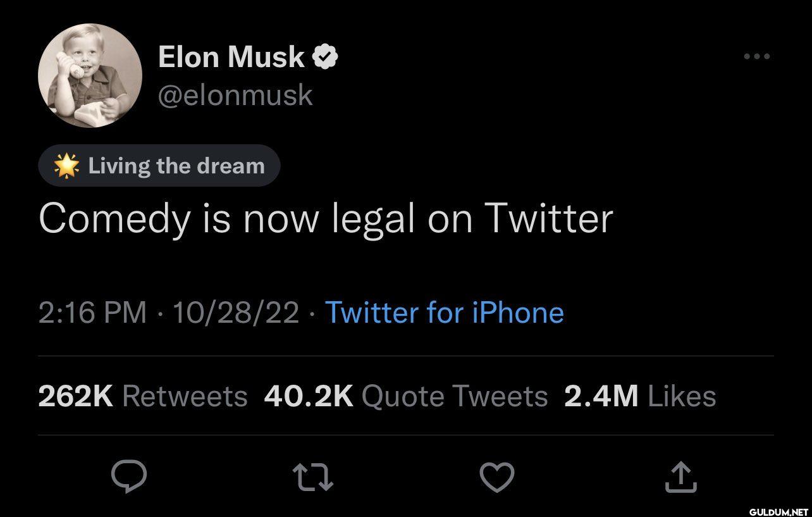Click the 10/28/22 date
The image size is (812, 517).
tap(235, 313)
